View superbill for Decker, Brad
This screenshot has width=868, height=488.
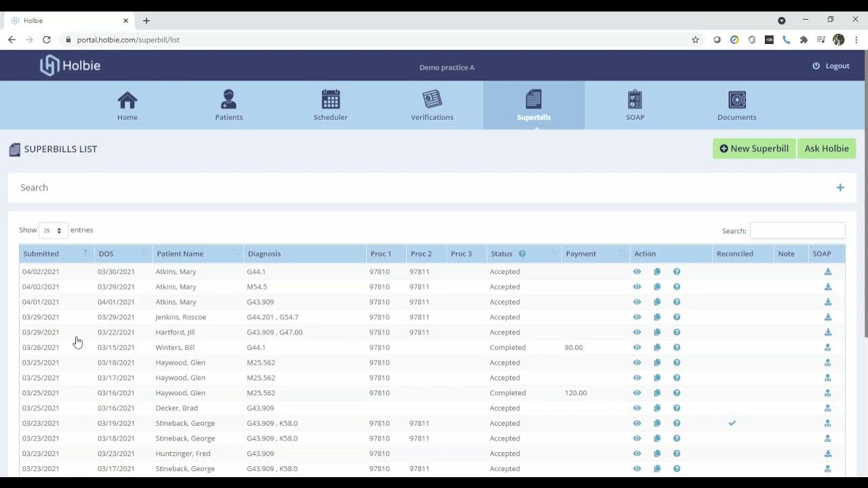pos(637,408)
